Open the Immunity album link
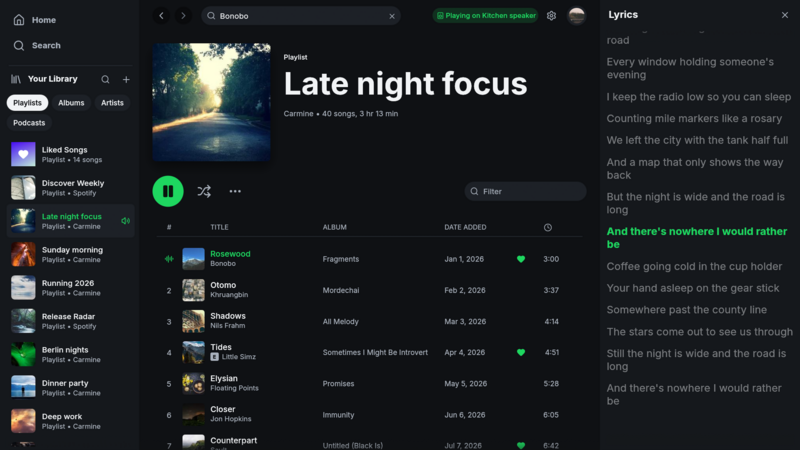The height and width of the screenshot is (450, 800). 338,415
